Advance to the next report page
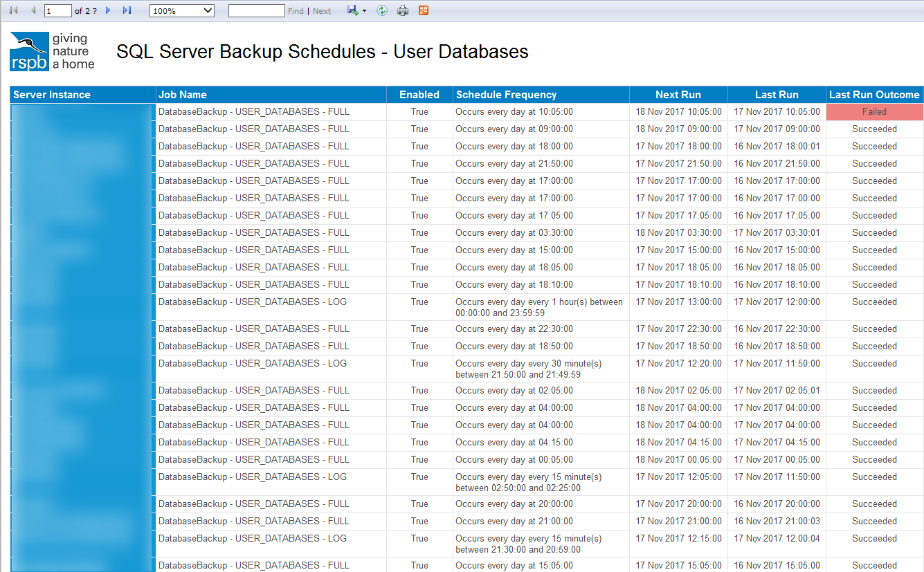The height and width of the screenshot is (572, 924). [108, 10]
